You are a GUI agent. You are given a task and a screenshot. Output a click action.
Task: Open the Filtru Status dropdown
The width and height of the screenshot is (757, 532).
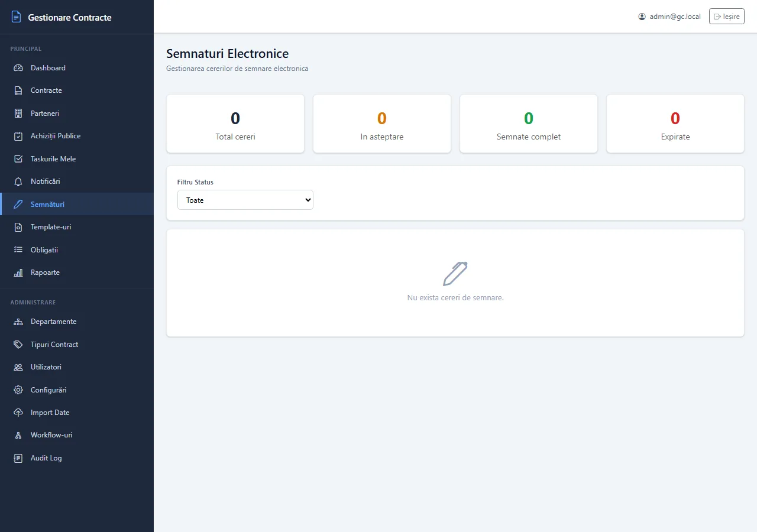coord(245,200)
